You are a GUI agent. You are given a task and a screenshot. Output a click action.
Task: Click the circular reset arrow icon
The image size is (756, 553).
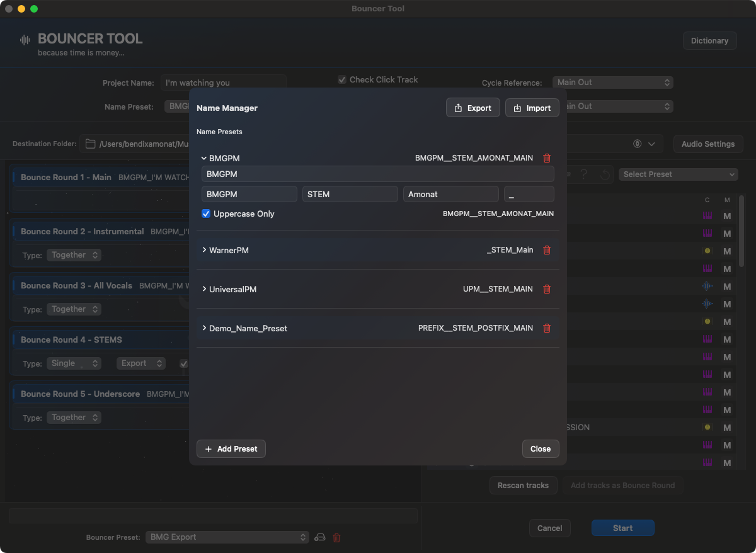tap(605, 174)
